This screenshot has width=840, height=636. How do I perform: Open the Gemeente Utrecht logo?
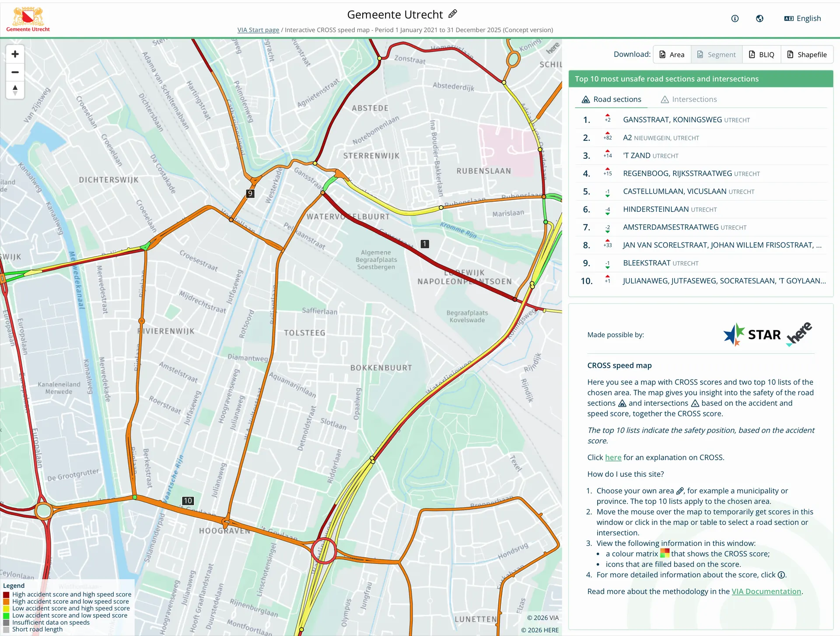28,19
